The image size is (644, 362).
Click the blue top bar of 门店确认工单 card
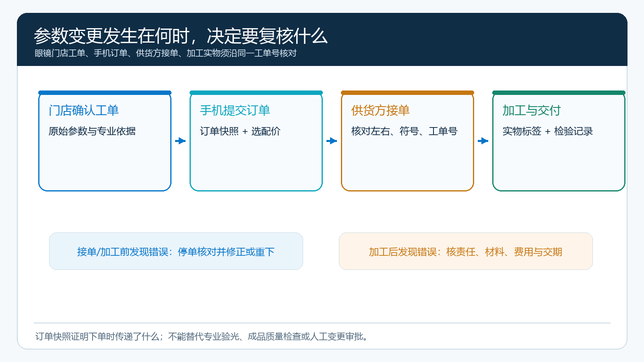[105, 93]
